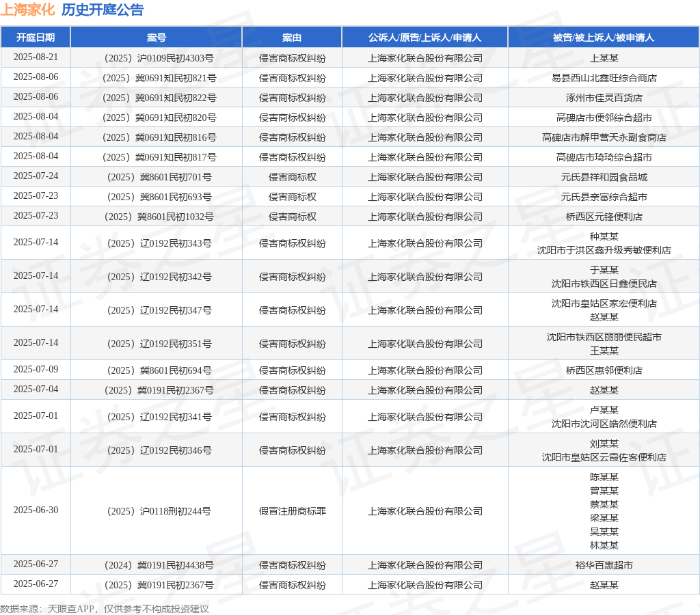The width and height of the screenshot is (700, 615).
Task: Click case number 辽0192民初346号
Action: click(159, 450)
